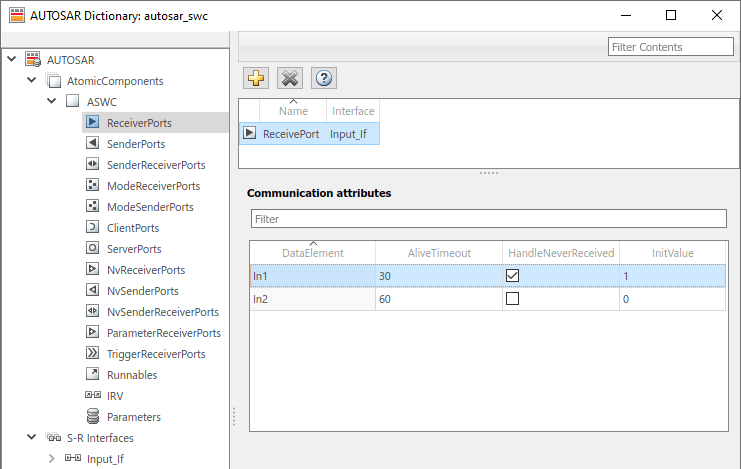Click the Delete port X button

click(290, 78)
